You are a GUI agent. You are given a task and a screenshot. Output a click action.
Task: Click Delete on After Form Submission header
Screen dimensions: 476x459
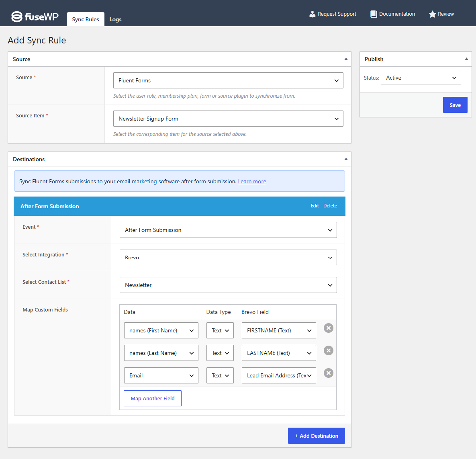coord(330,206)
